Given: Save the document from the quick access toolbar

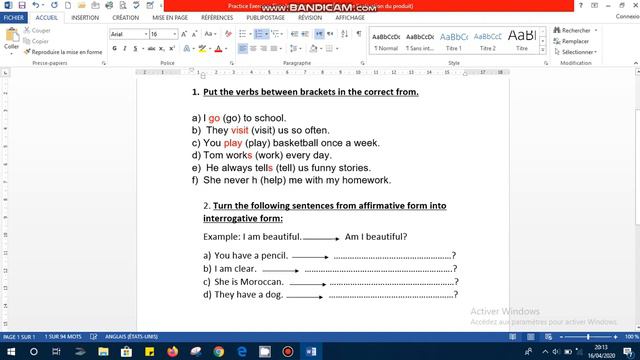Looking at the screenshot, I should click(22, 5).
